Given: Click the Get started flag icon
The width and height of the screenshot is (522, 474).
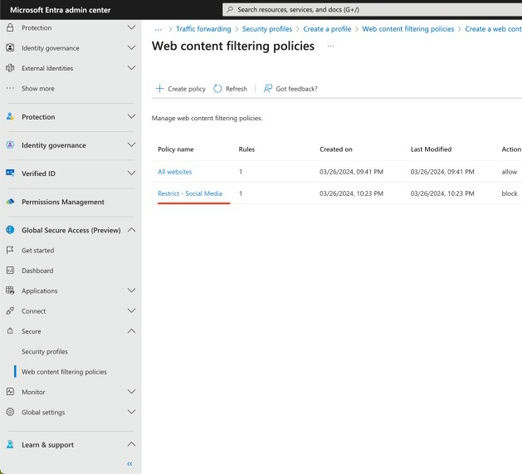Looking at the screenshot, I should (x=10, y=250).
